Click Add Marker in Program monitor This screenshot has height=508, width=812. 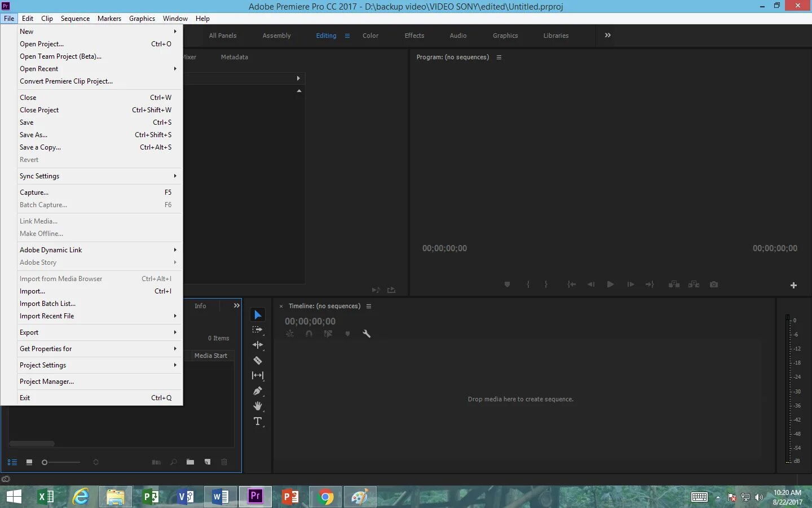tap(507, 284)
